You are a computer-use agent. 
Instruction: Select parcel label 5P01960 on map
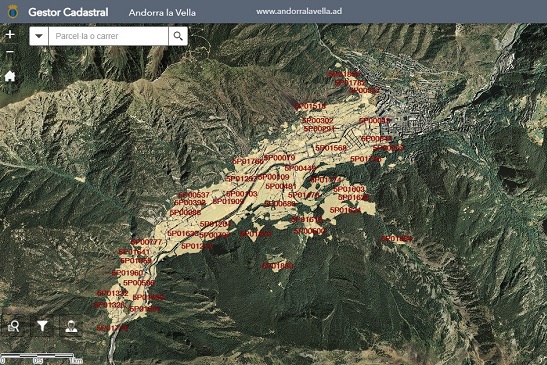(128, 273)
